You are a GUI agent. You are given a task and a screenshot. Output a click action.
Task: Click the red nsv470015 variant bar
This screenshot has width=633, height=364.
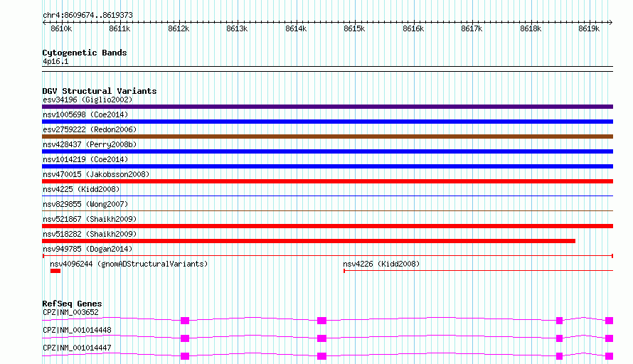327,181
